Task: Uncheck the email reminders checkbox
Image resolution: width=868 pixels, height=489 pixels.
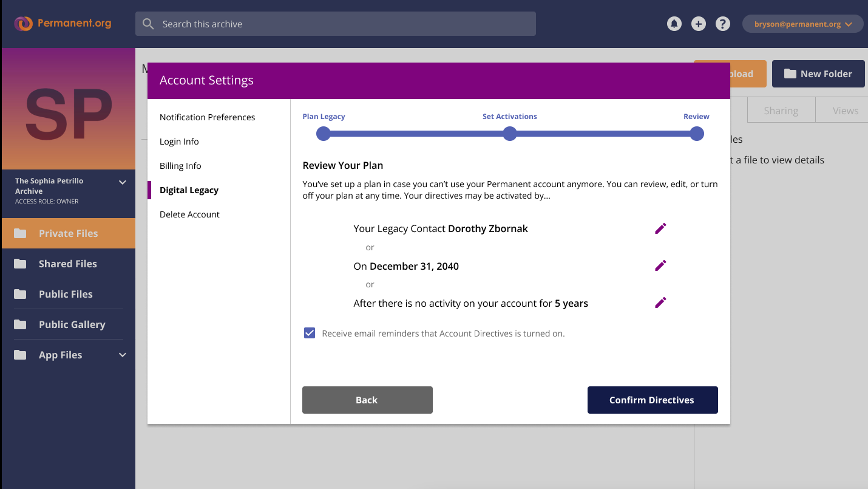Action: tap(310, 333)
